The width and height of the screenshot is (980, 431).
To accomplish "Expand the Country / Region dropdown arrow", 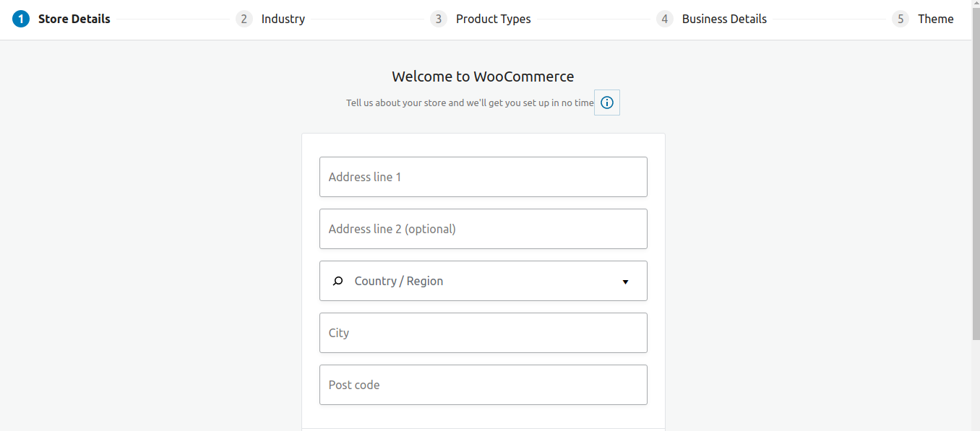I will tap(626, 282).
